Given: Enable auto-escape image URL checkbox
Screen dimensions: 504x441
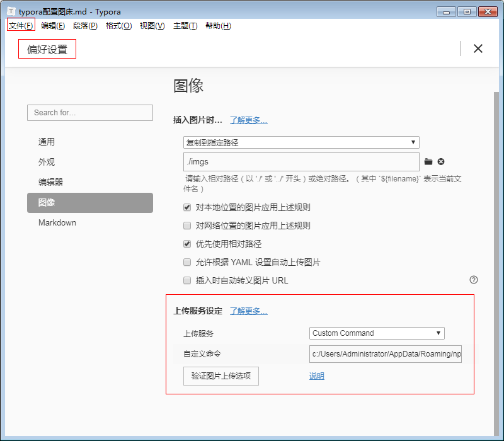Looking at the screenshot, I should pyautogui.click(x=187, y=280).
